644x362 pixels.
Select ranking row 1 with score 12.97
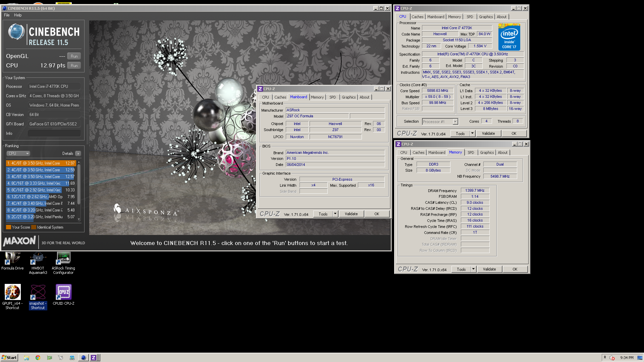click(41, 163)
